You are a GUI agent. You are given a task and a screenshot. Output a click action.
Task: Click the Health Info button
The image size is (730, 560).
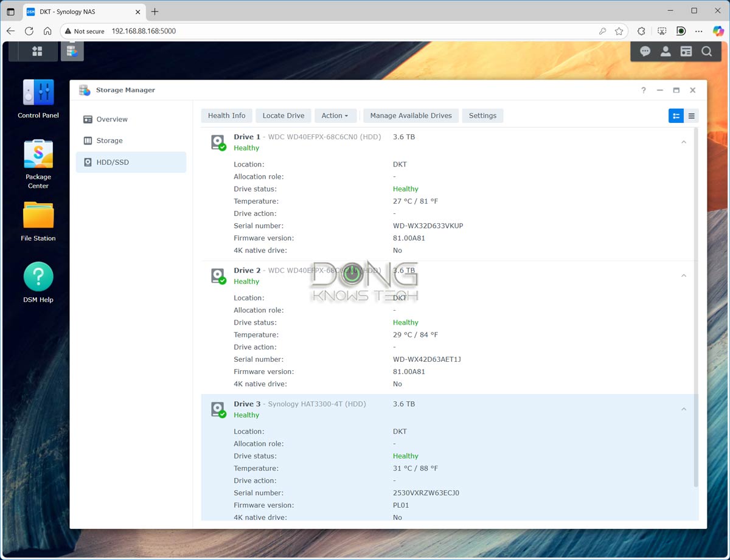click(226, 116)
